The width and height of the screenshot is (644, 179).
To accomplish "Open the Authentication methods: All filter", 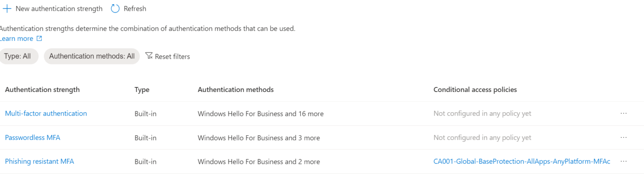I will [x=92, y=56].
